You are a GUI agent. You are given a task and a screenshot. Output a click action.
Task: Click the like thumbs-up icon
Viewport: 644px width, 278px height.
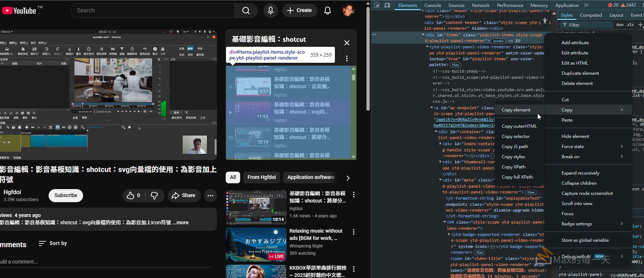coord(131,196)
